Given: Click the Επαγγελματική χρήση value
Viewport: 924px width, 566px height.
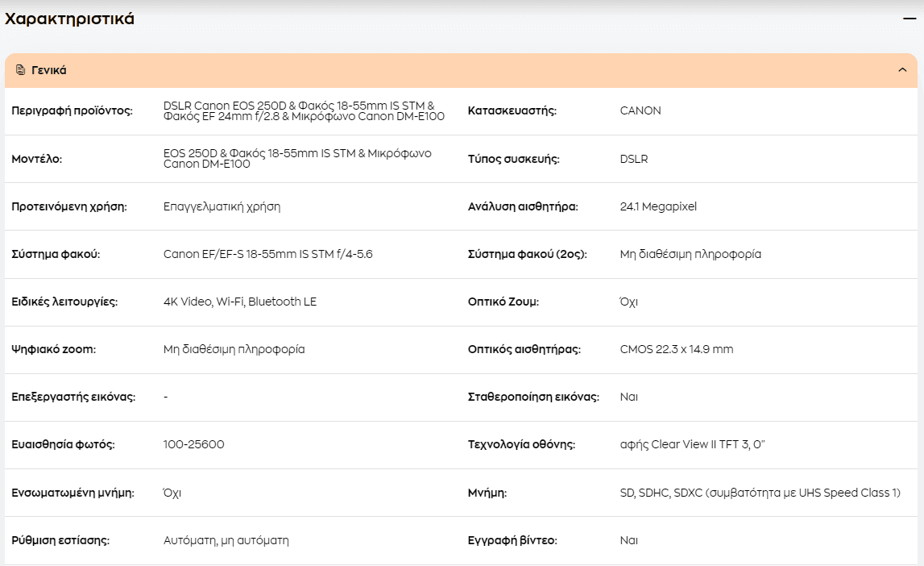Looking at the screenshot, I should [222, 207].
